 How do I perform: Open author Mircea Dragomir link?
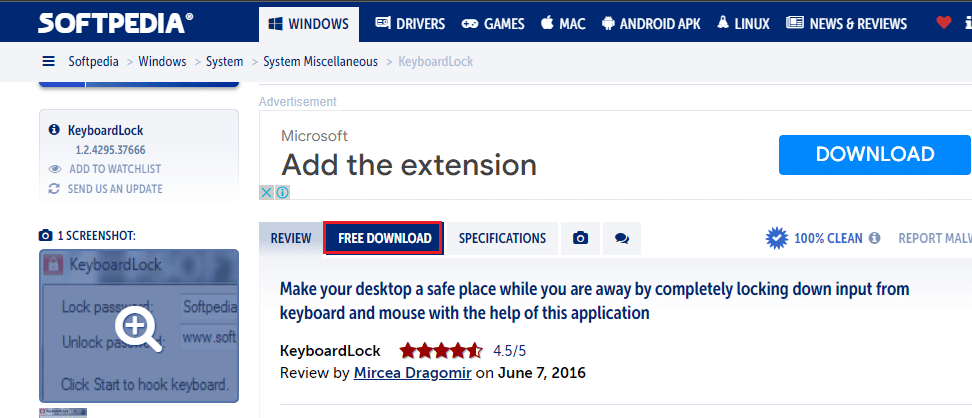[x=413, y=373]
